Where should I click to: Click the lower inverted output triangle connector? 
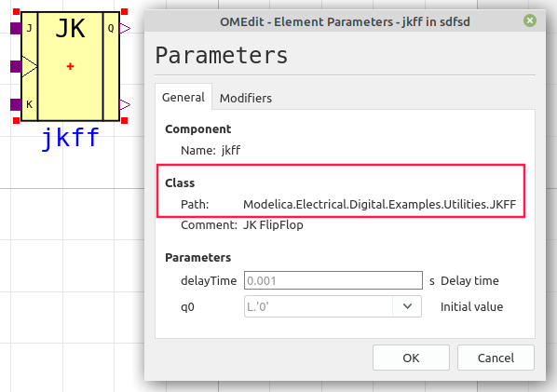pyautogui.click(x=125, y=104)
